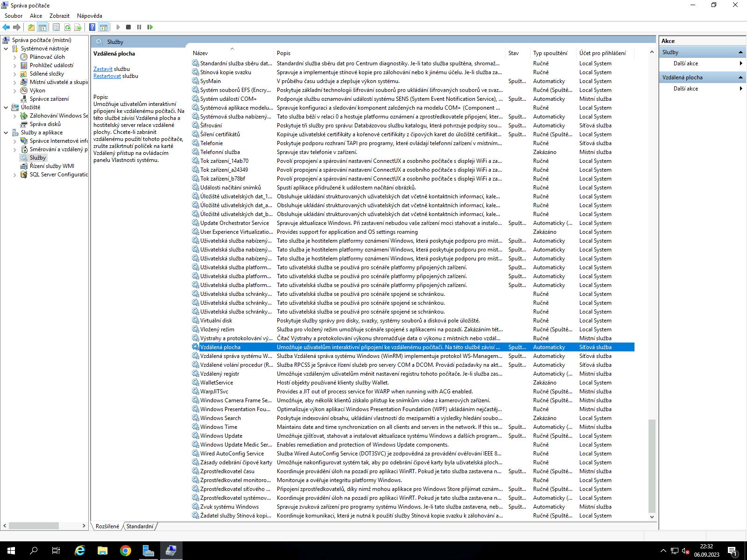Click the Restartovat service link
Viewport: 747px width, 560px height.
coord(107,76)
